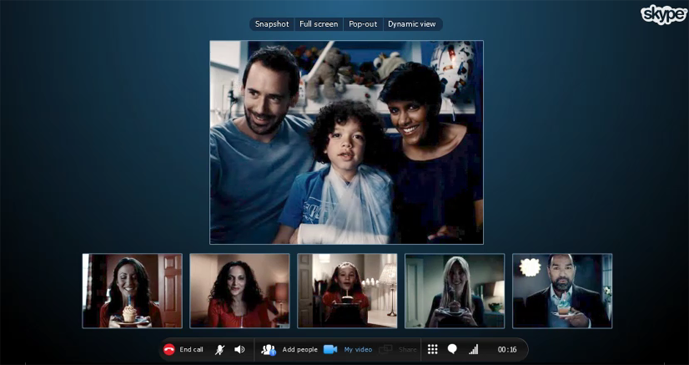Choose the Pop-out view option
The height and width of the screenshot is (365, 689).
click(363, 24)
